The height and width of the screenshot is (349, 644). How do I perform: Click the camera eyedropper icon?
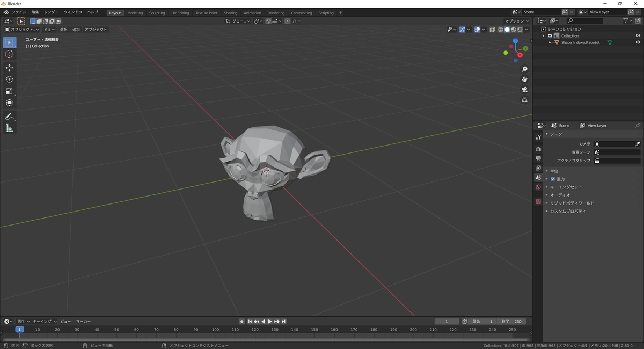(638, 144)
